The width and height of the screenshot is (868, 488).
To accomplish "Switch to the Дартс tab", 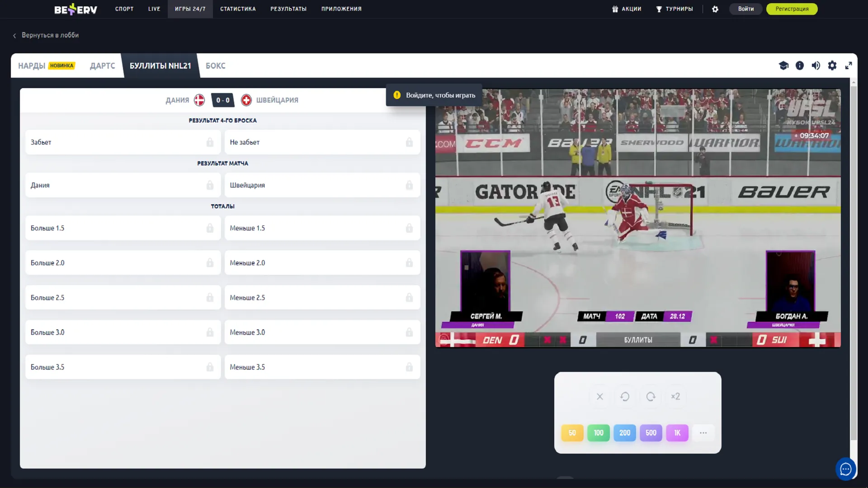I will (x=103, y=66).
